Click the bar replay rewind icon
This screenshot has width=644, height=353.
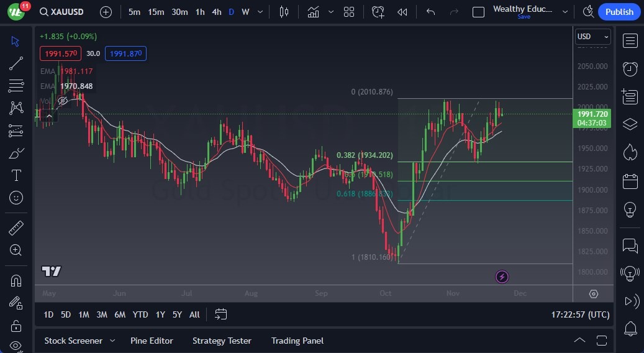(x=402, y=12)
